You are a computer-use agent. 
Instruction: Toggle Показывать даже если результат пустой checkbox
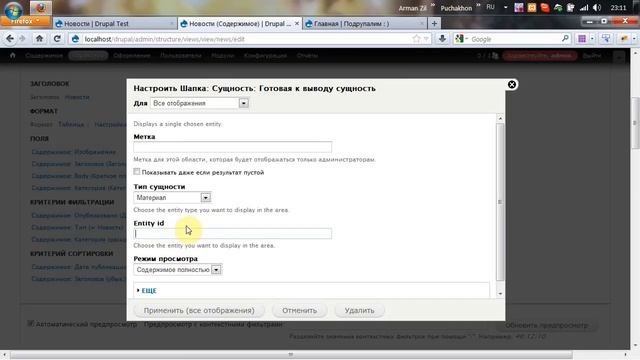coord(137,172)
